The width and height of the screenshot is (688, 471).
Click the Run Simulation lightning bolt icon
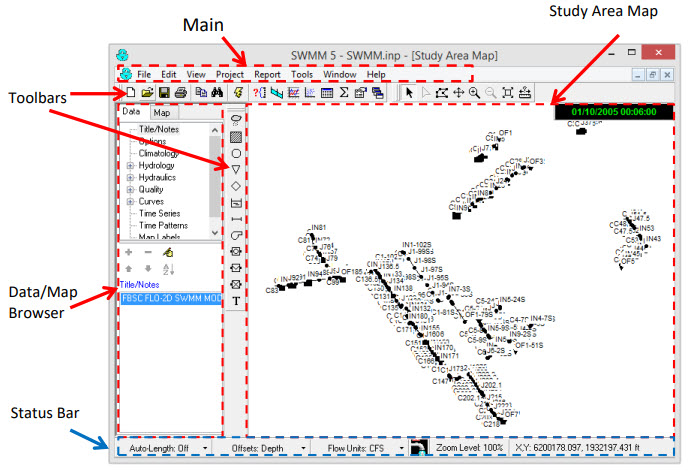click(238, 93)
